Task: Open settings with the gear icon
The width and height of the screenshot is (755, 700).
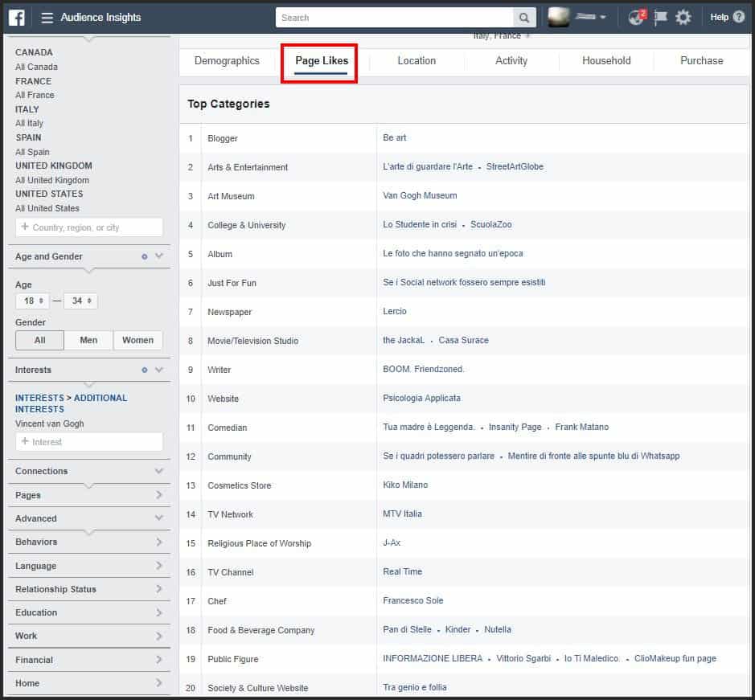Action: 683,17
